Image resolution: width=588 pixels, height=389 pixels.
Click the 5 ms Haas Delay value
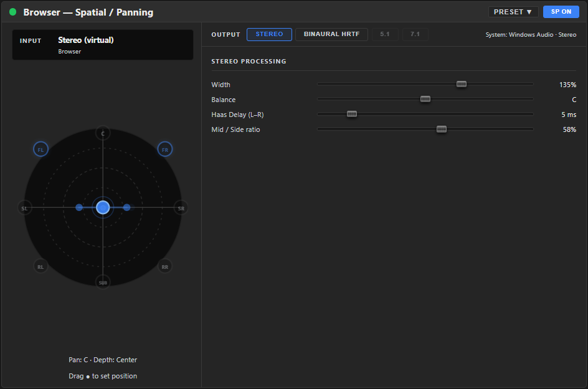pos(569,115)
